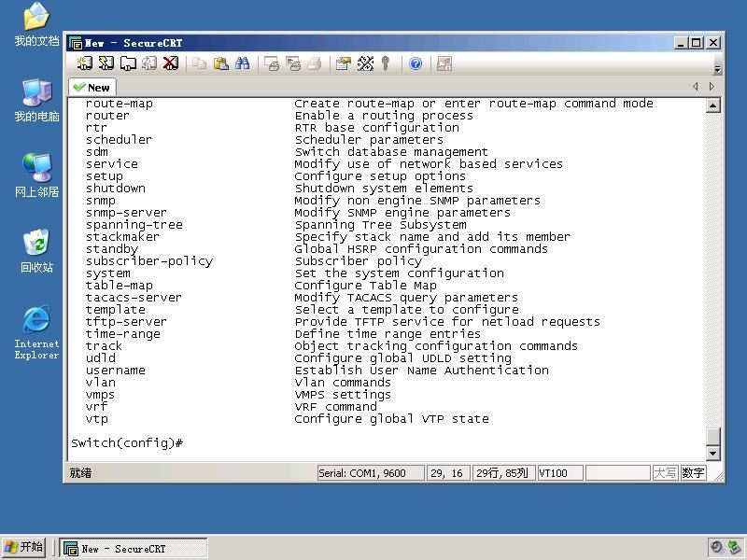Click the Quick Connect lightning icon

click(106, 63)
